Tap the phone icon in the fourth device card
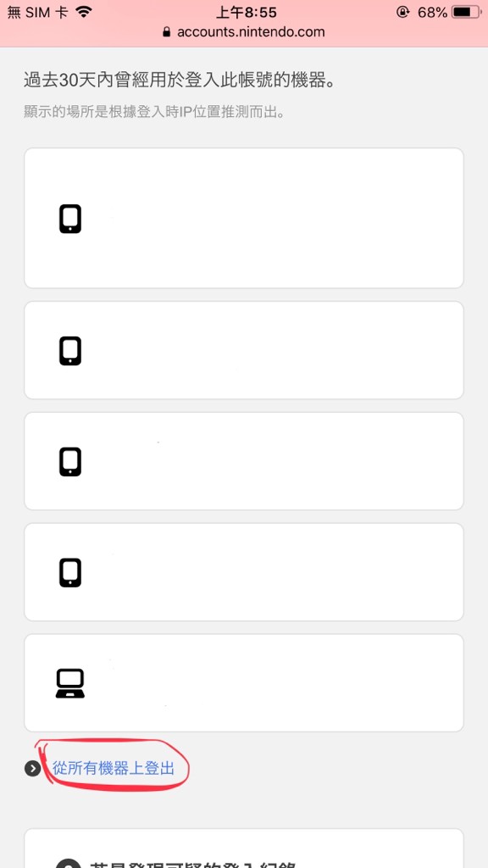Image resolution: width=488 pixels, height=868 pixels. pos(70,572)
